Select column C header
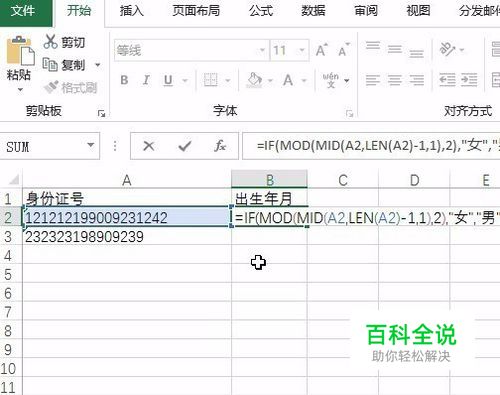This screenshot has width=500, height=395. click(343, 180)
